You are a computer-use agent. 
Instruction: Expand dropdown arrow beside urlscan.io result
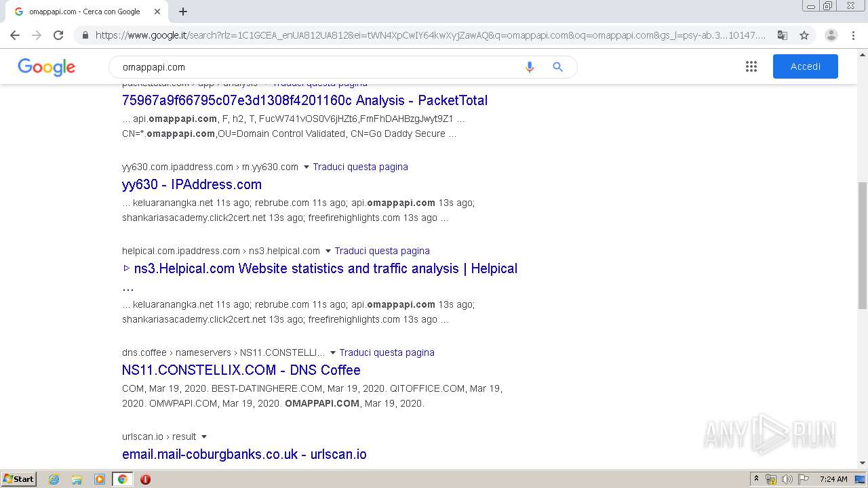(x=203, y=437)
